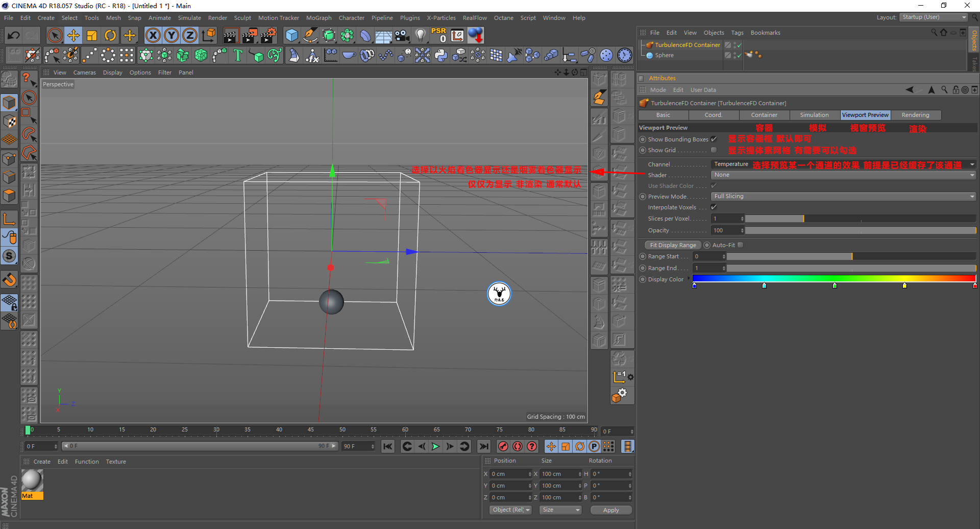Open the X-Particles menu

pos(441,18)
